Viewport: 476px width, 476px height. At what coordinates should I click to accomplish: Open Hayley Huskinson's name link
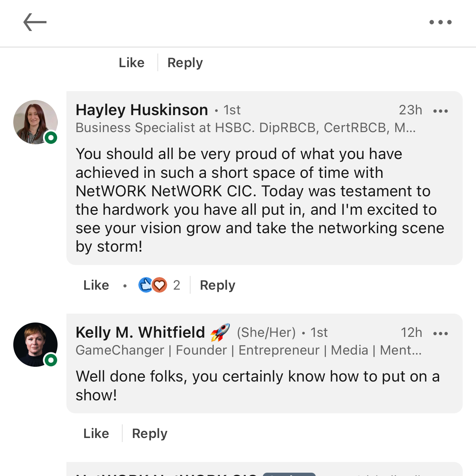142,110
